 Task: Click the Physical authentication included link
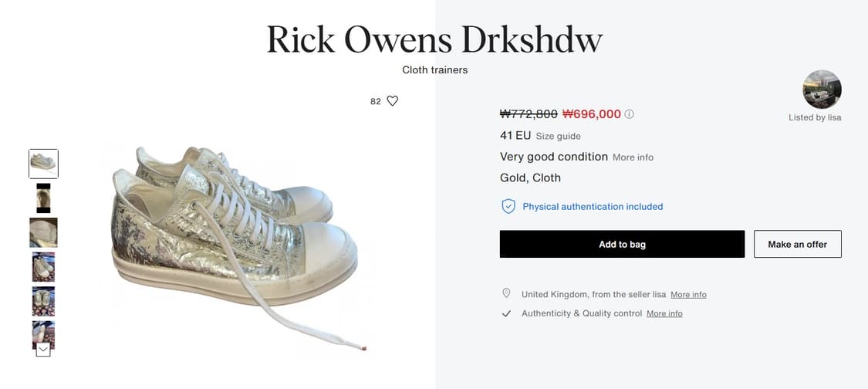click(593, 207)
